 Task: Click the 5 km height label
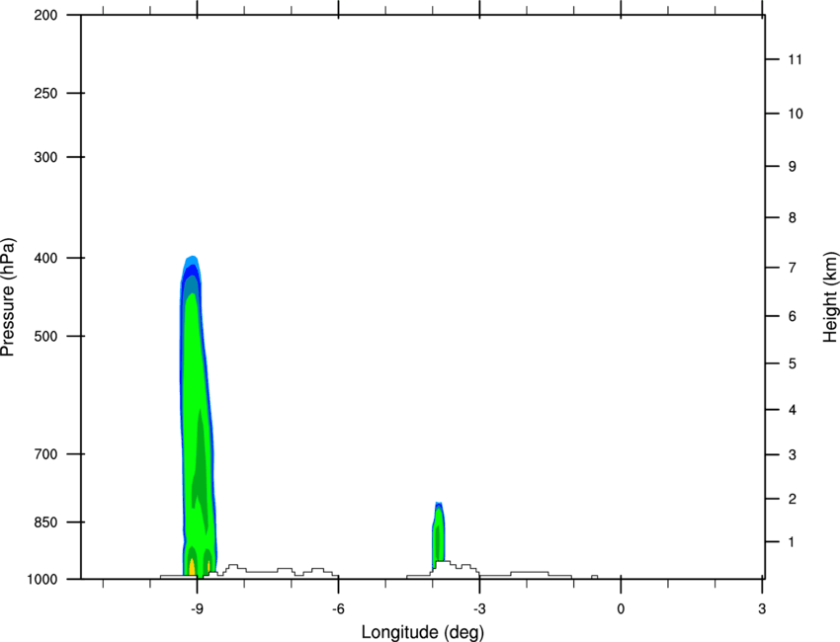point(793,364)
